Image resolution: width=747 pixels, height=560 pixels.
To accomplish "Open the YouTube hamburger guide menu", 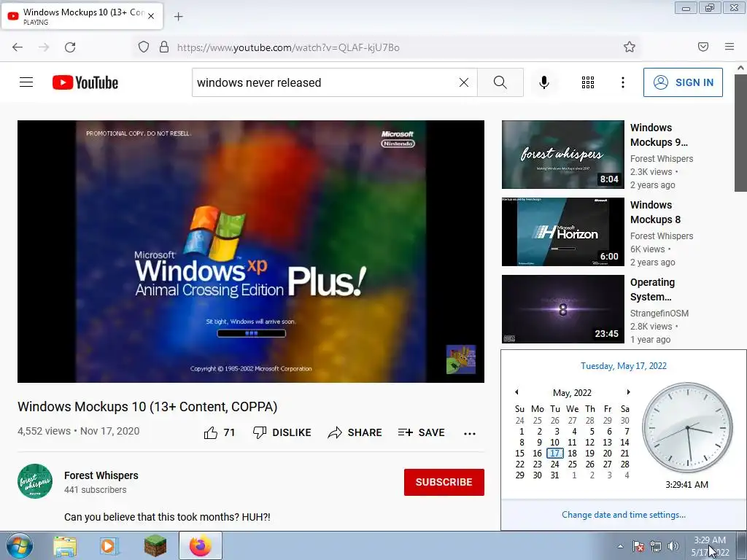I will click(26, 82).
